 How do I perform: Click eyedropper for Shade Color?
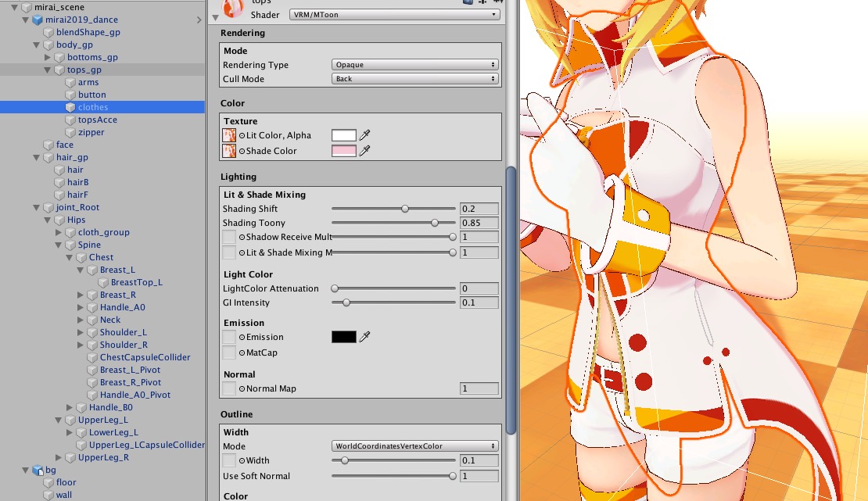(x=364, y=151)
